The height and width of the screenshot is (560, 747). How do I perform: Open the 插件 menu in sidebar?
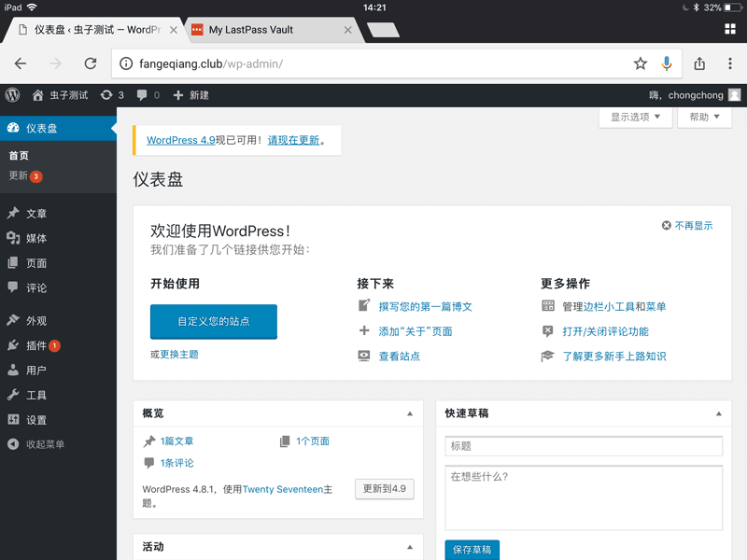tap(36, 345)
